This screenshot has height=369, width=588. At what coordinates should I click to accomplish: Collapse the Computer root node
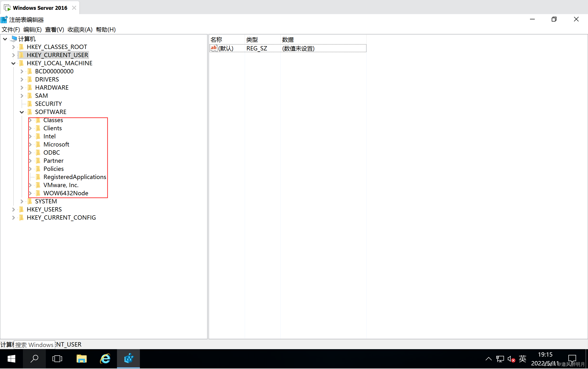coord(5,39)
